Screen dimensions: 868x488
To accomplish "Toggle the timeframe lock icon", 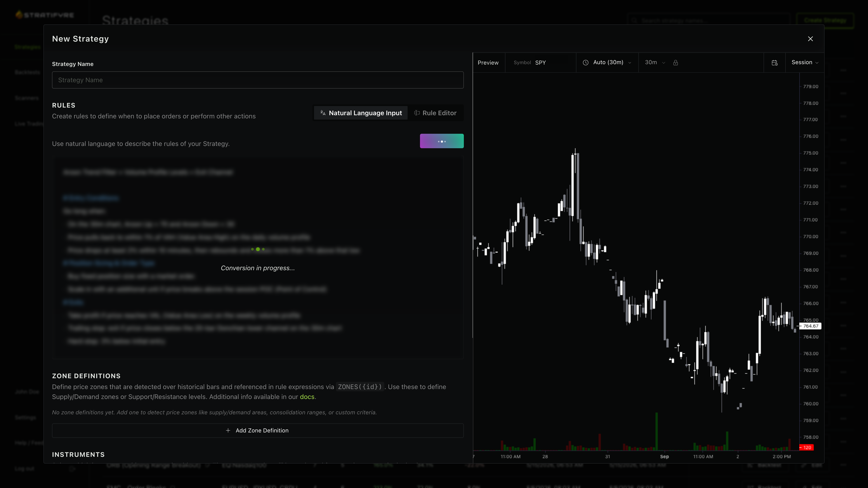I will [676, 63].
